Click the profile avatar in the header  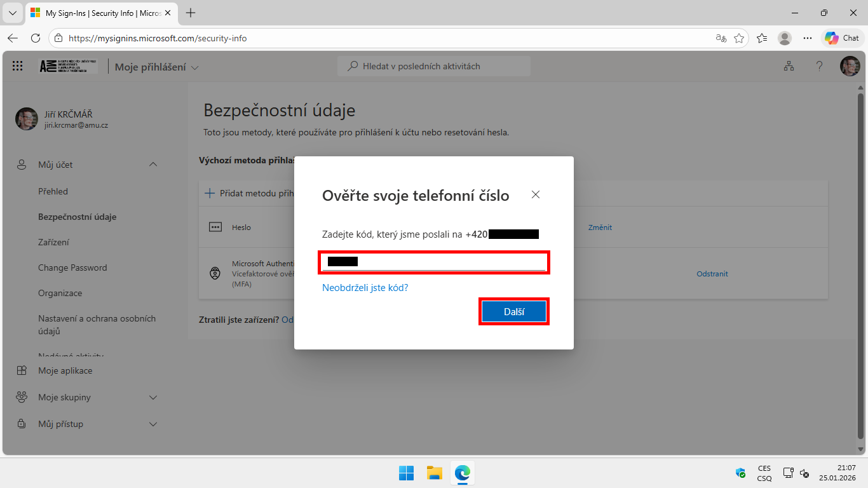click(x=850, y=65)
